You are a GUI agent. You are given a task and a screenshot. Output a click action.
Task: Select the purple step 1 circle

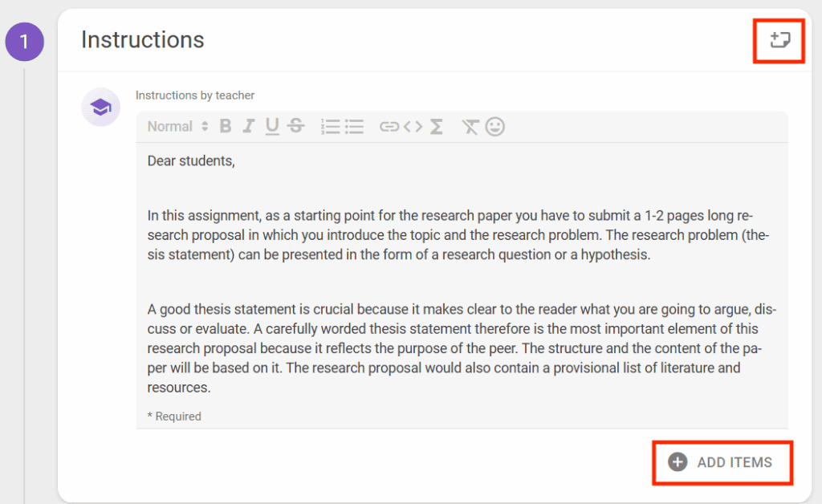click(x=24, y=42)
